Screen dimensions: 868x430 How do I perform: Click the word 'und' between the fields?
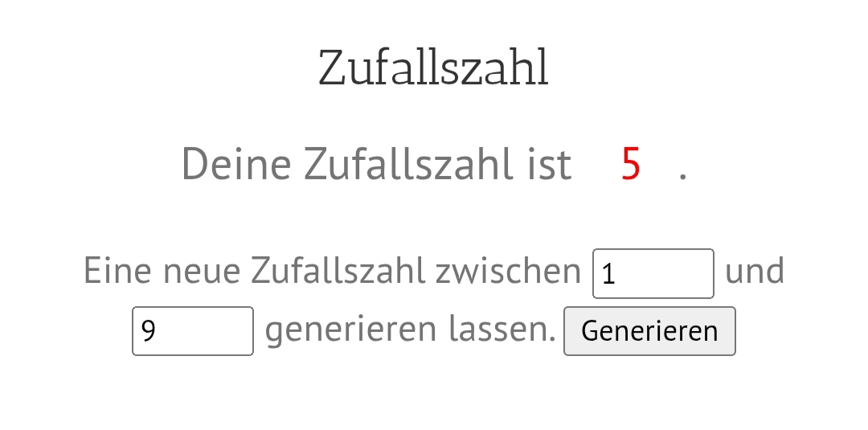pyautogui.click(x=754, y=271)
